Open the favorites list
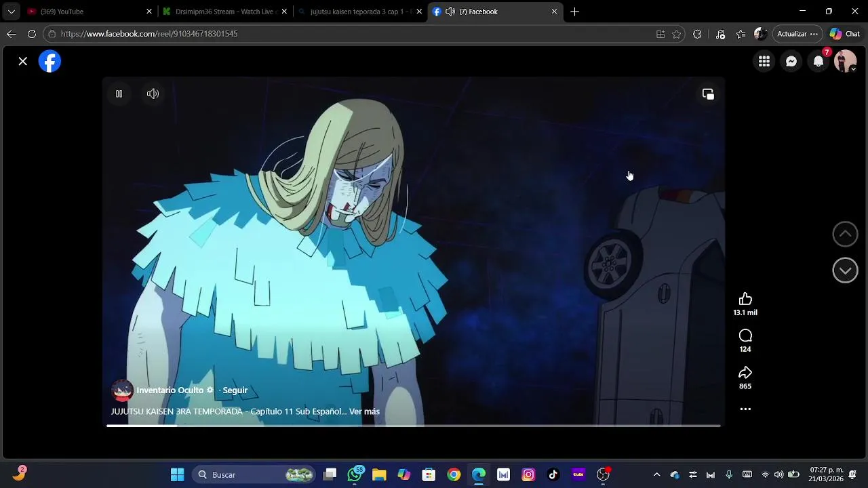The image size is (868, 488). [x=741, y=34]
